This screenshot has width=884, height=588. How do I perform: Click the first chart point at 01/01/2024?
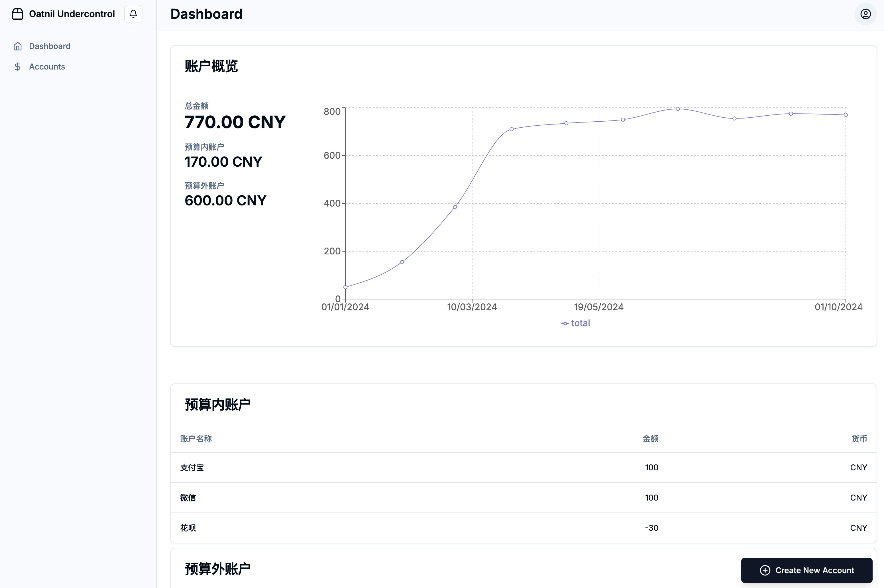click(345, 287)
